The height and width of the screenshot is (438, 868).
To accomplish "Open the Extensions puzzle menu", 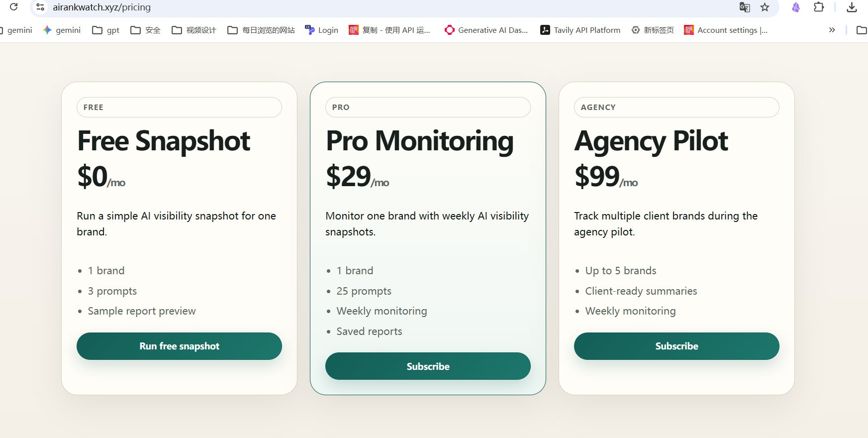I will [819, 7].
